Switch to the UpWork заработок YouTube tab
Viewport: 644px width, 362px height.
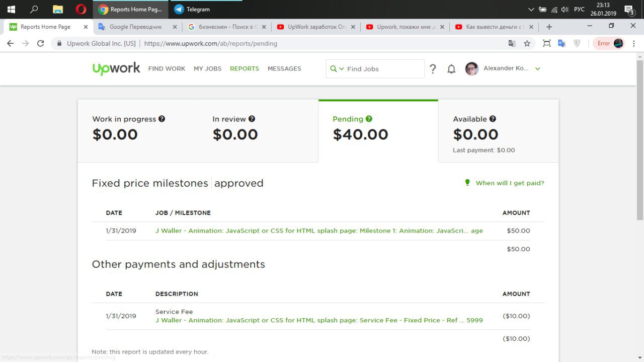click(x=316, y=27)
